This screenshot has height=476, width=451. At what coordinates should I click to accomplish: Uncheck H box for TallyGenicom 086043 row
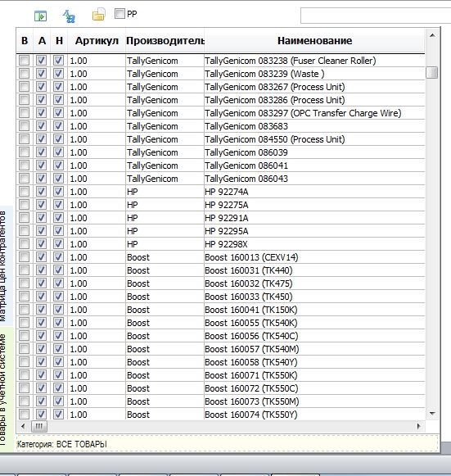58,179
